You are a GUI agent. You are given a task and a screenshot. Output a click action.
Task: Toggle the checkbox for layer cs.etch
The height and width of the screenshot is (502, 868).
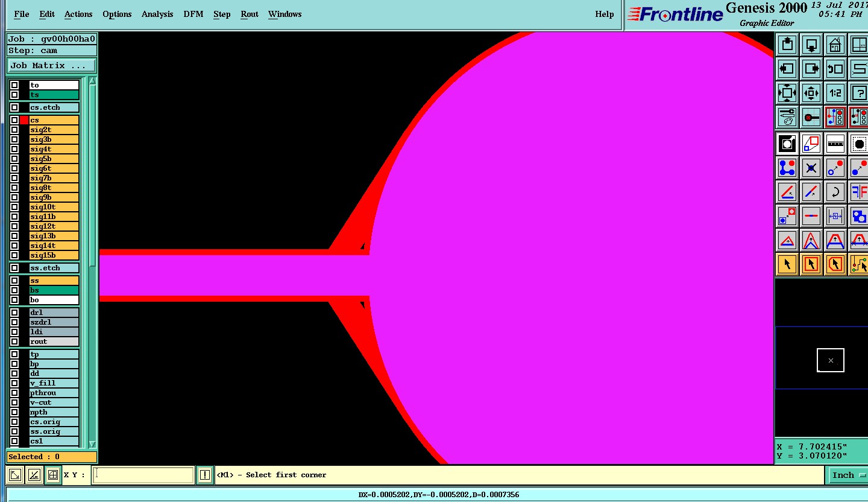coord(14,107)
